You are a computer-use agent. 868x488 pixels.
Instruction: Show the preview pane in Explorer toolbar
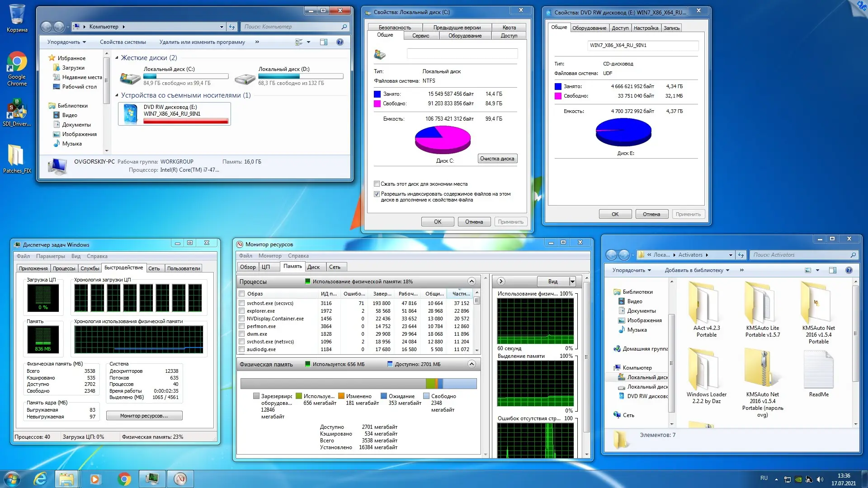324,42
